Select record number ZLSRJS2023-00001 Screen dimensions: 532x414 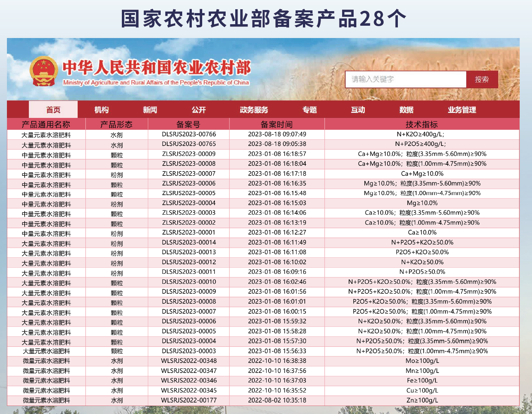click(189, 232)
